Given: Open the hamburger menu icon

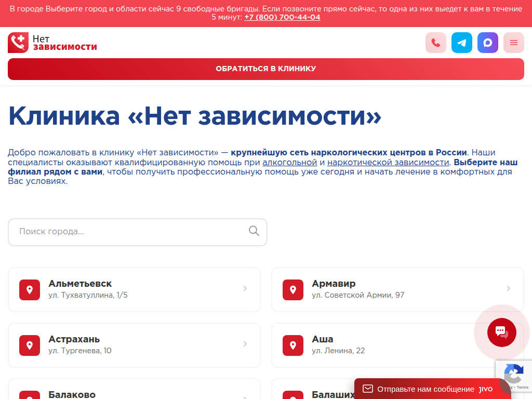Looking at the screenshot, I should [513, 43].
